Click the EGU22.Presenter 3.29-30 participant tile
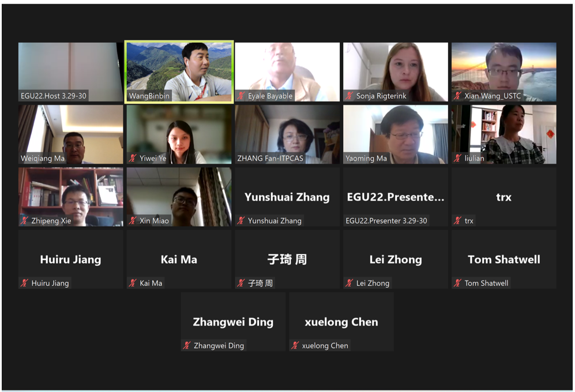This screenshot has width=575, height=392. 395,197
